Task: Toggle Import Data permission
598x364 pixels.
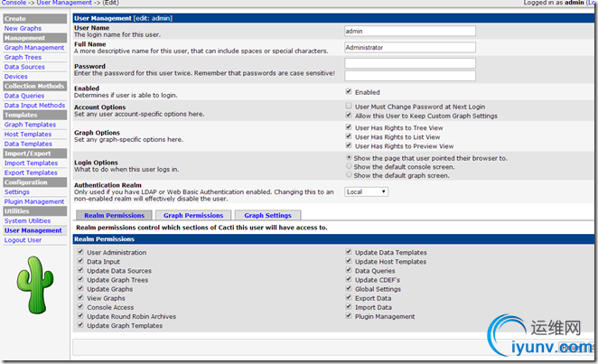Action: 348,306
